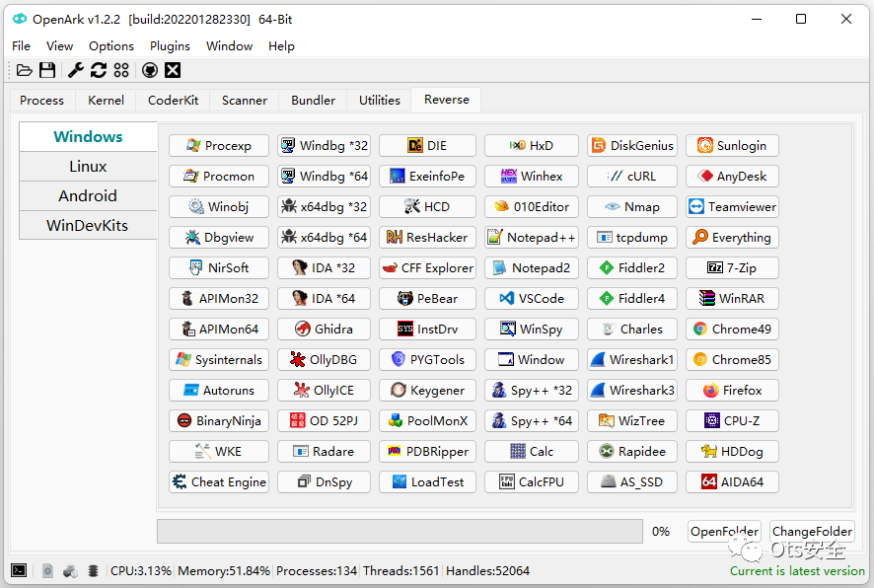Start Ghidra from the tool grid
874x588 pixels.
pos(324,329)
